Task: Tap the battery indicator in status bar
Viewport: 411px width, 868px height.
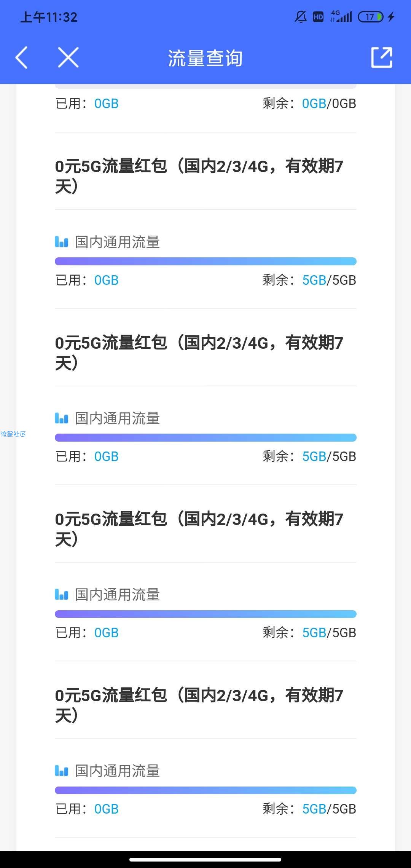Action: (370, 17)
